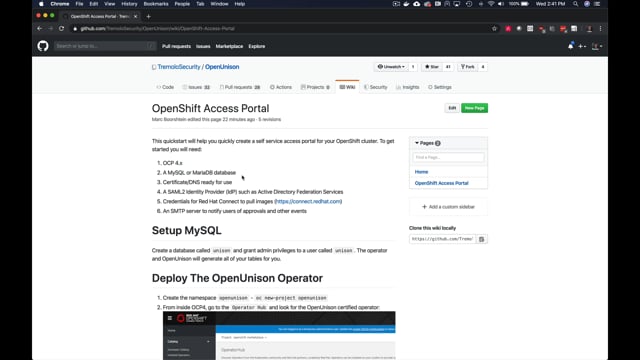Copy the wiki clone URL
The width and height of the screenshot is (640, 360).
tap(482, 239)
